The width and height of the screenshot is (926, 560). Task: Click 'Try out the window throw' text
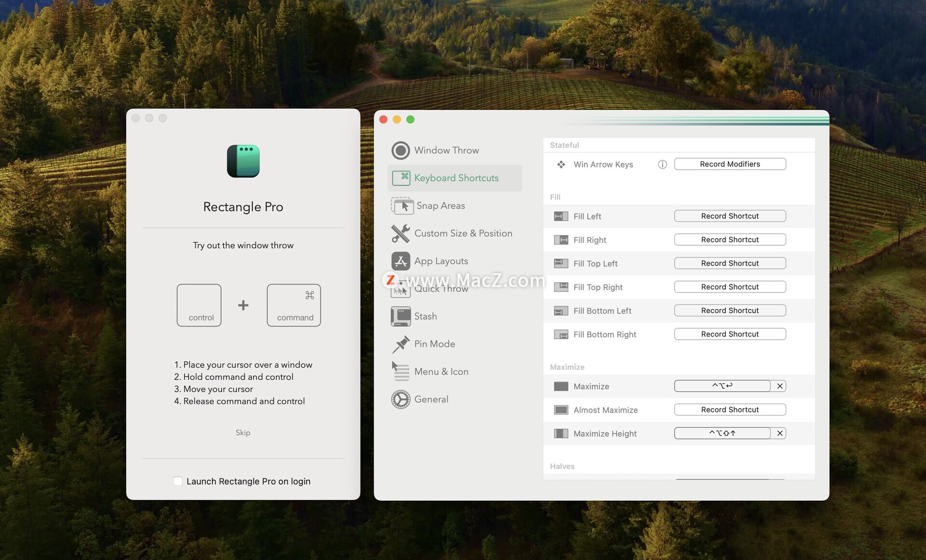pos(243,245)
